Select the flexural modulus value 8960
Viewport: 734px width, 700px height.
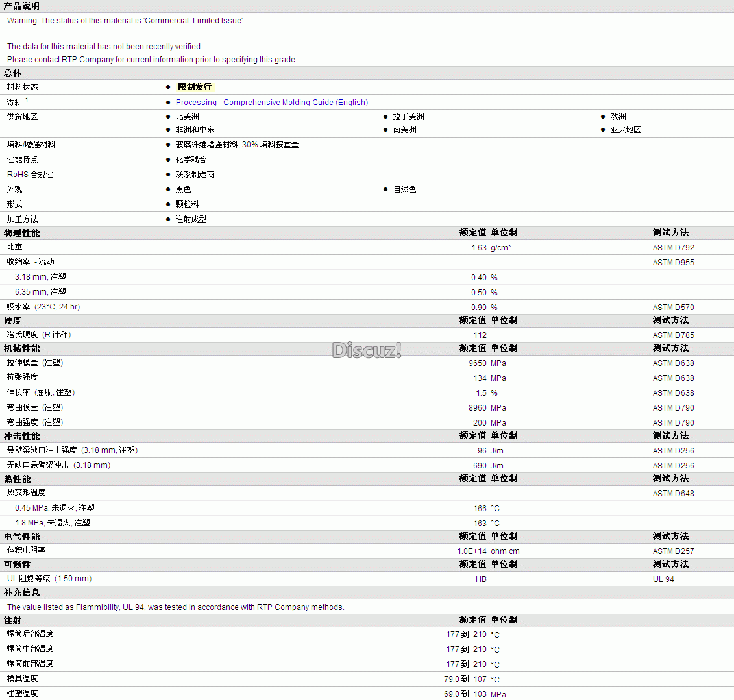point(478,409)
